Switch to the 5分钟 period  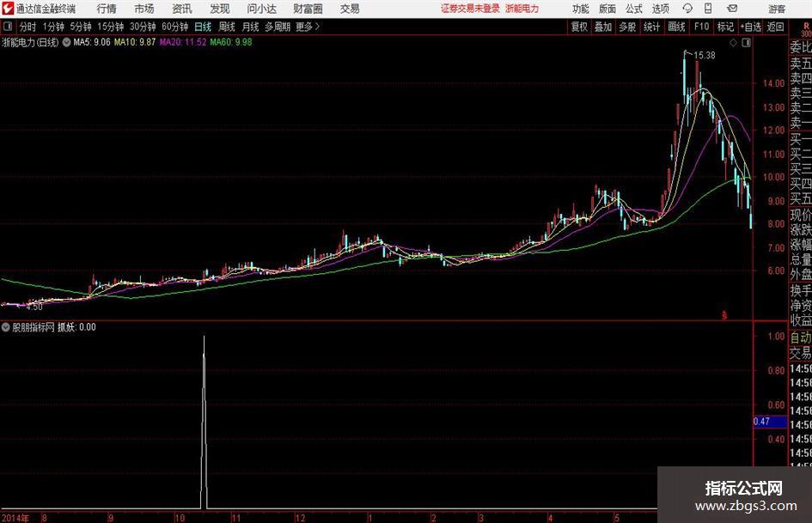point(81,27)
